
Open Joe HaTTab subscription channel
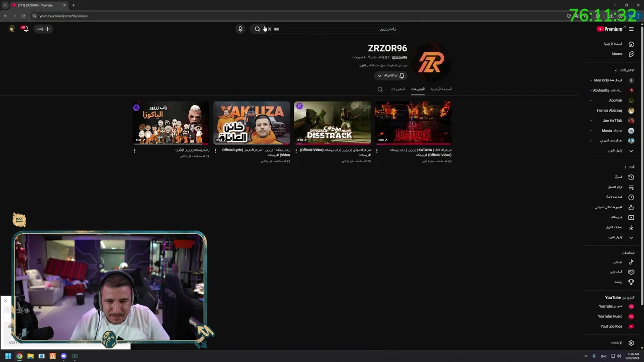(x=612, y=121)
